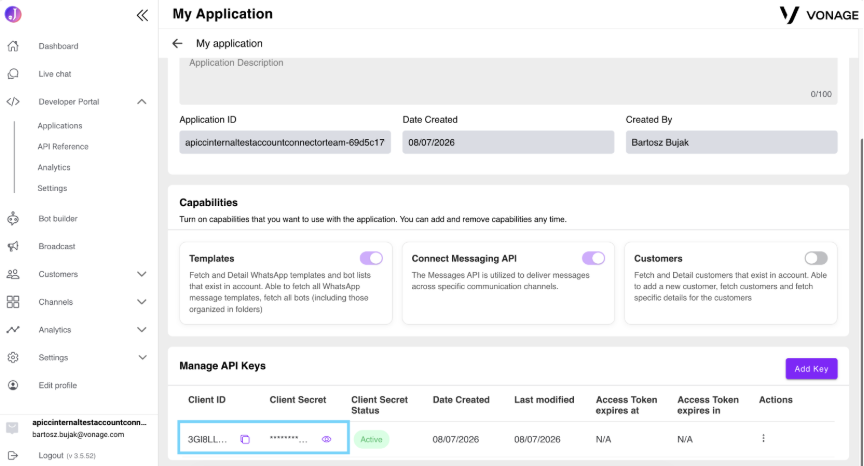
Task: Collapse the sidebar with double chevron icon
Action: click(x=142, y=15)
